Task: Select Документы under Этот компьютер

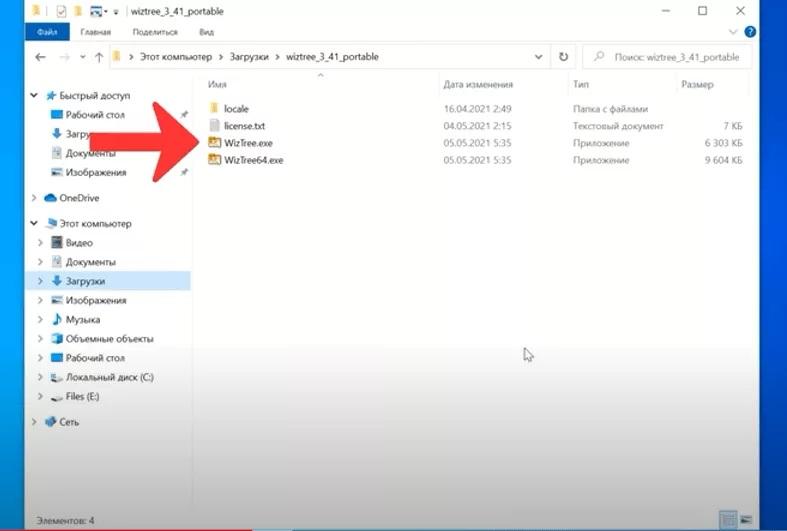Action: tap(90, 262)
